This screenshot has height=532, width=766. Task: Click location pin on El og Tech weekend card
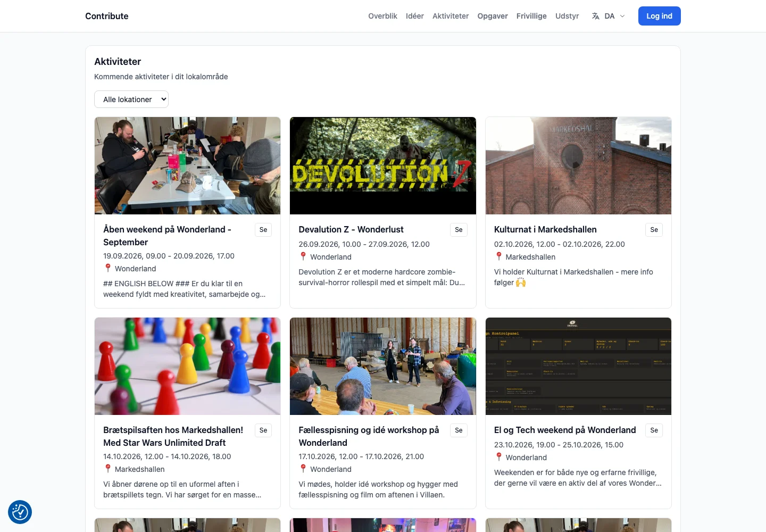coord(499,457)
